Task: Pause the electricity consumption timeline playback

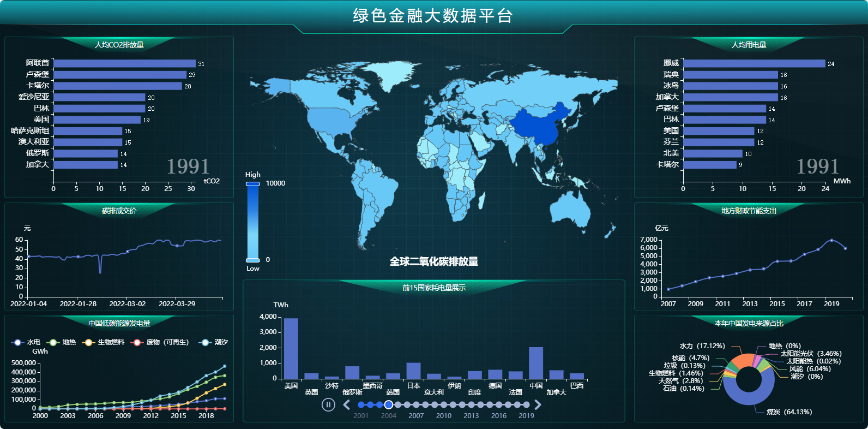Action: pyautogui.click(x=328, y=404)
